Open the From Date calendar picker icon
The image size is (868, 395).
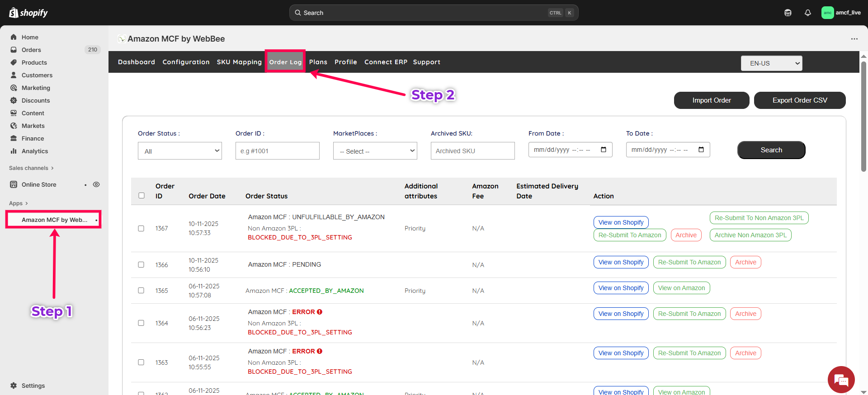(603, 150)
